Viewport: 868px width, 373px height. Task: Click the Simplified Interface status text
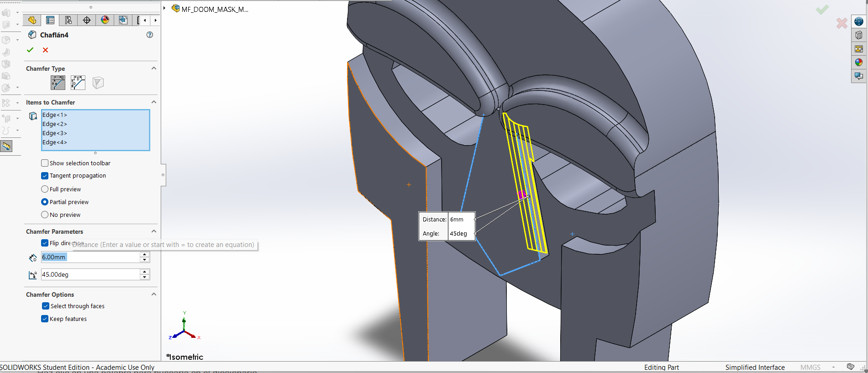(x=755, y=367)
